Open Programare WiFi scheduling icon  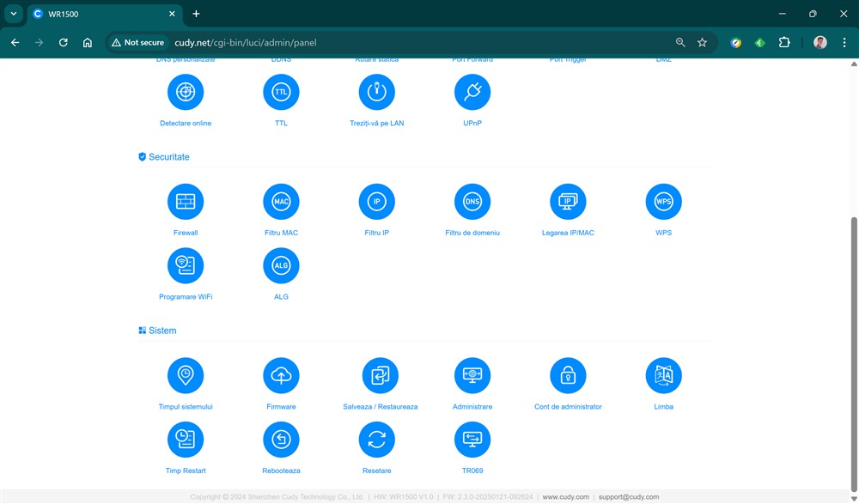pyautogui.click(x=186, y=265)
